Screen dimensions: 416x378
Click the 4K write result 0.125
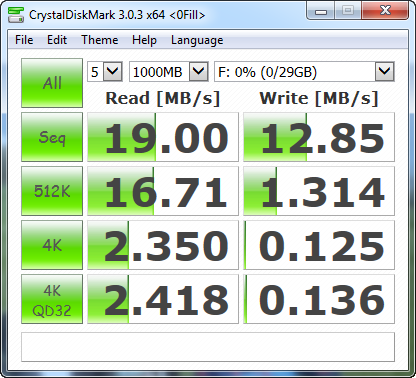click(319, 245)
